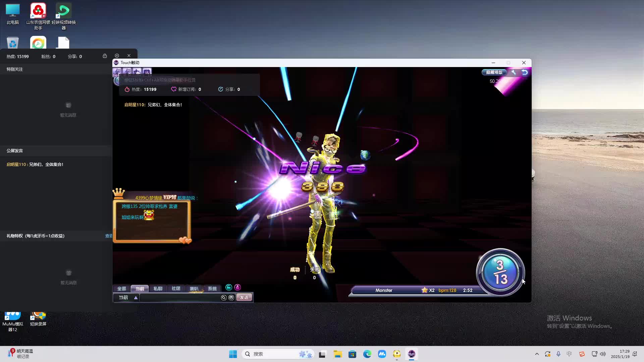
Task: Toggle the 隐藏场景 hide scene button
Action: [x=494, y=72]
